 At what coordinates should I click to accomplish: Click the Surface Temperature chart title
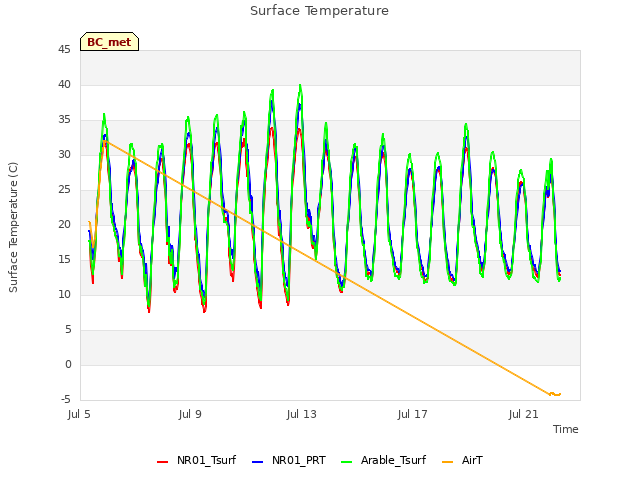(x=319, y=11)
